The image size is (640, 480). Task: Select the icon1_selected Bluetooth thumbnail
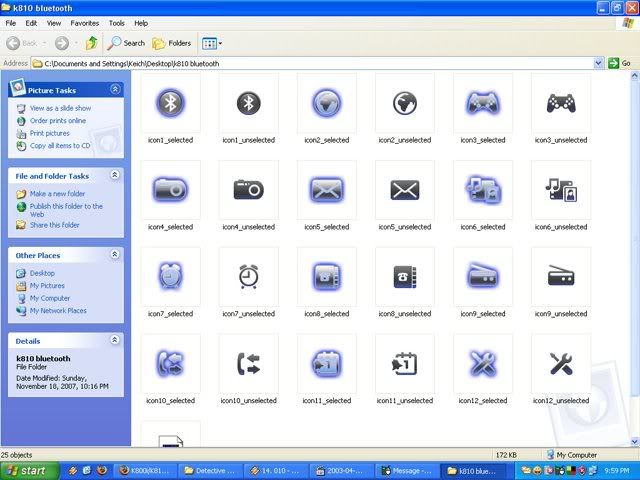[171, 103]
